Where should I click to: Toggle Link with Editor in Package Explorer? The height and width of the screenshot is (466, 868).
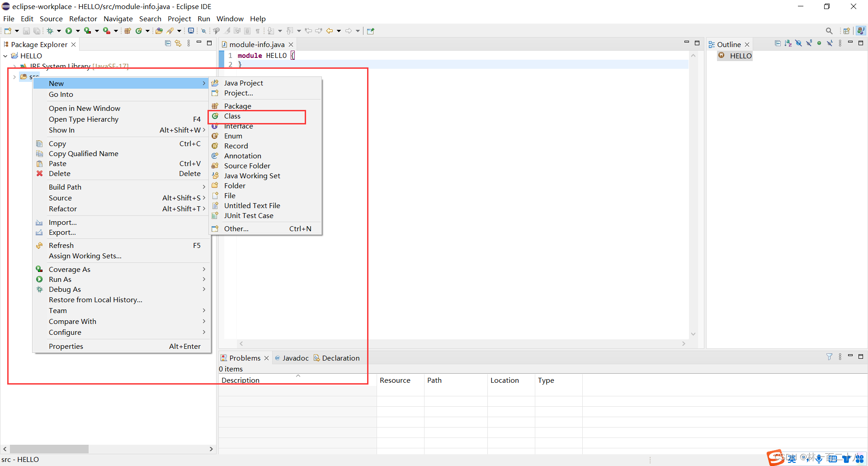tap(178, 43)
